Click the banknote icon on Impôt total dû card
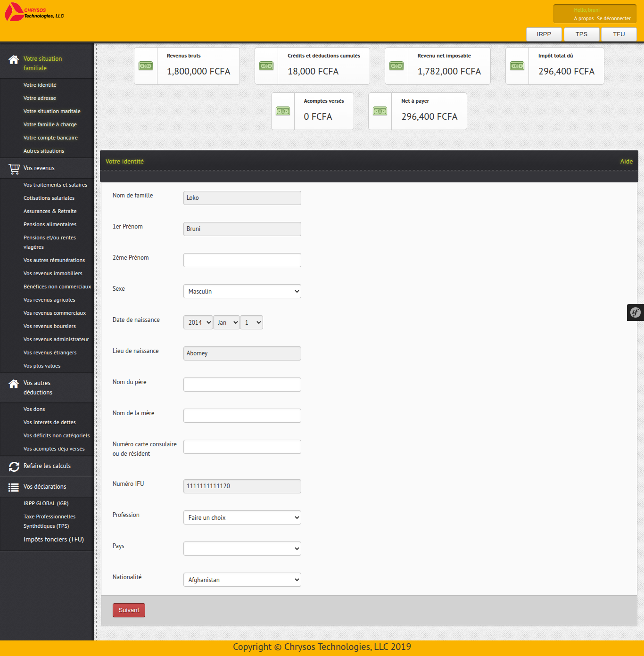Image resolution: width=644 pixels, height=656 pixels. point(517,66)
